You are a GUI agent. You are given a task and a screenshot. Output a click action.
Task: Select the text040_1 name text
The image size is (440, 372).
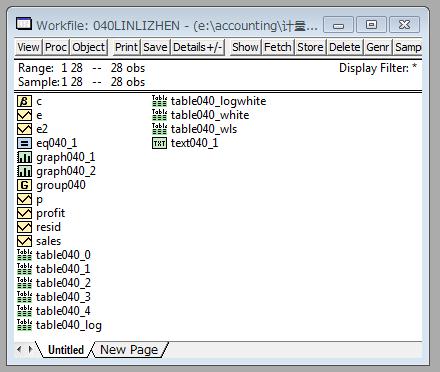[194, 143]
